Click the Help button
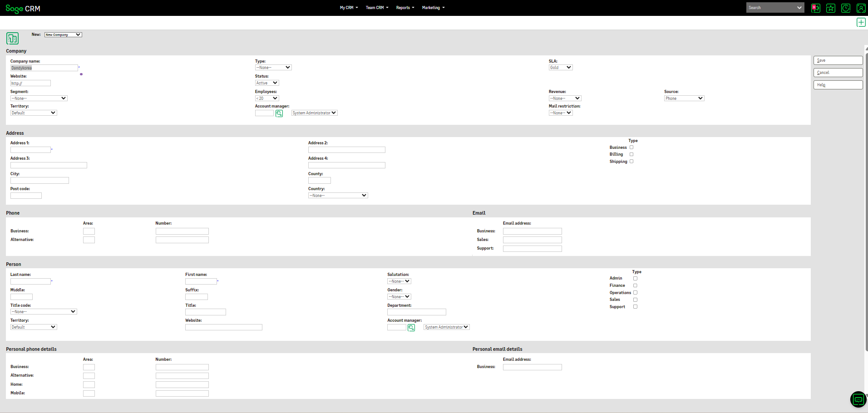Image resolution: width=868 pixels, height=413 pixels. (838, 85)
